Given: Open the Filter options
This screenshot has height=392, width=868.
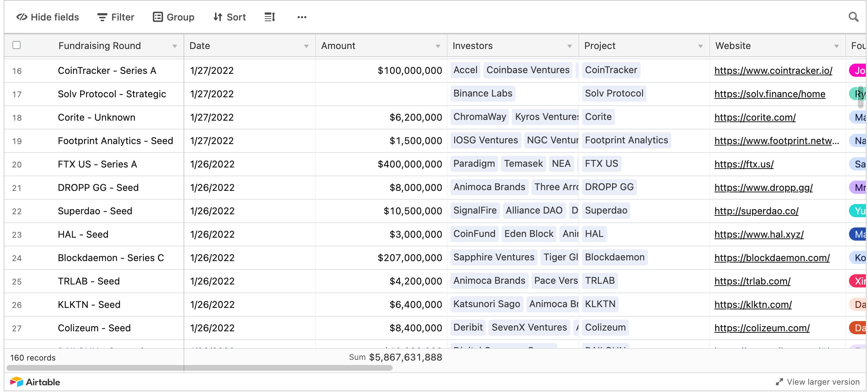Looking at the screenshot, I should (x=116, y=17).
